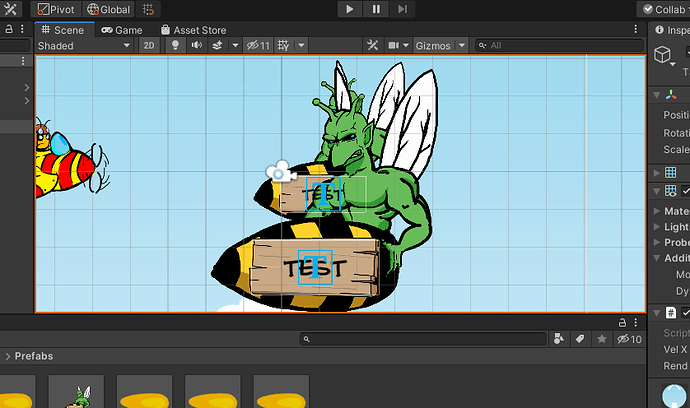Toggle the grid snapping icon
690x408 pixels.
tap(148, 9)
